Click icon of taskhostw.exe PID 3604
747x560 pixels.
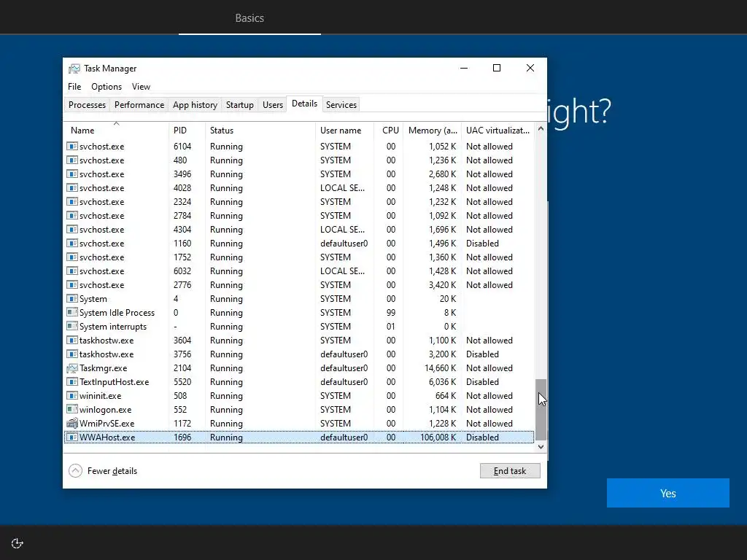(x=72, y=340)
